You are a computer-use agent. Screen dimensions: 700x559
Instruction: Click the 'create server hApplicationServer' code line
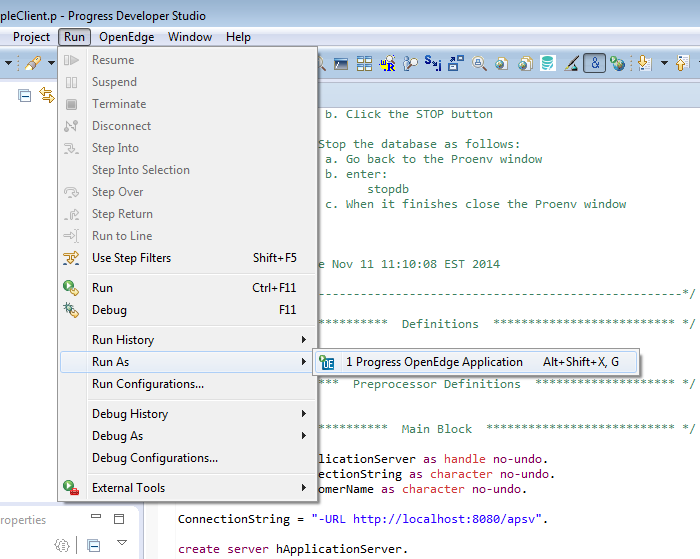tap(292, 549)
